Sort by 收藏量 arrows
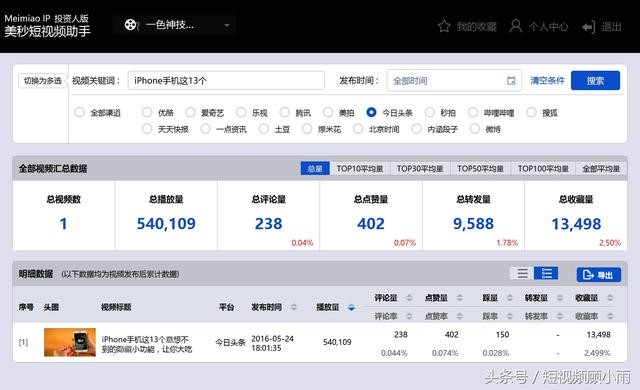Viewport: 640px width, 390px height. click(610, 298)
